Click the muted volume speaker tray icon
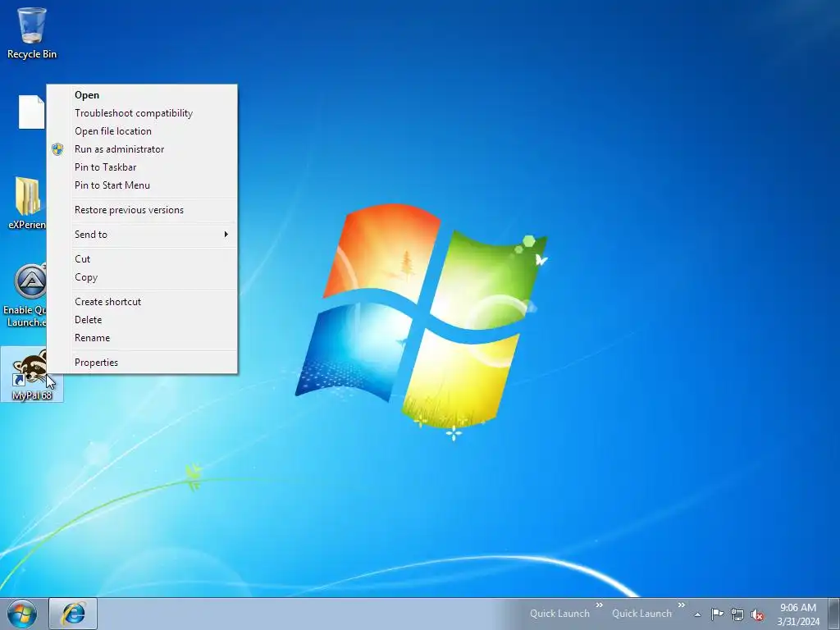The image size is (840, 630). click(x=757, y=614)
